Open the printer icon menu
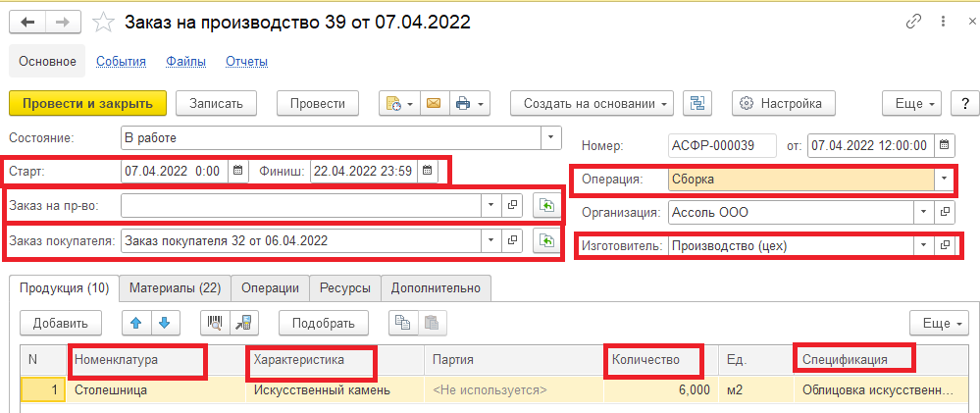This screenshot has height=413, width=980. tap(468, 104)
